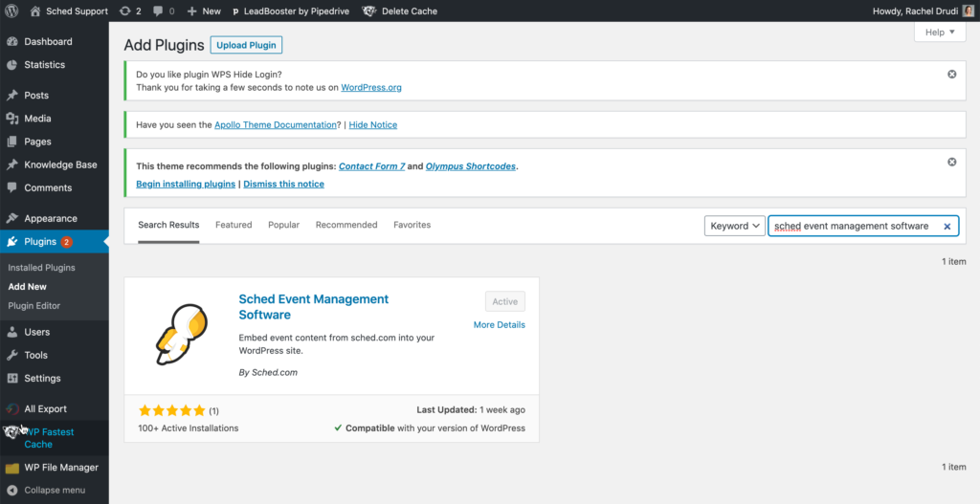Click the Appearance brush icon
The height and width of the screenshot is (504, 980).
(x=11, y=218)
